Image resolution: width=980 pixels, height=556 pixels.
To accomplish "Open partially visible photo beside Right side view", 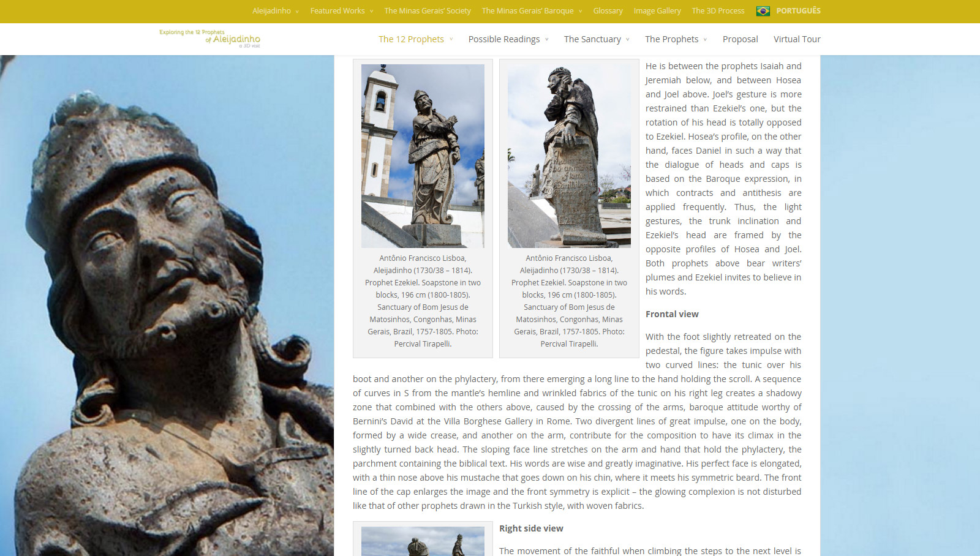I will (423, 541).
